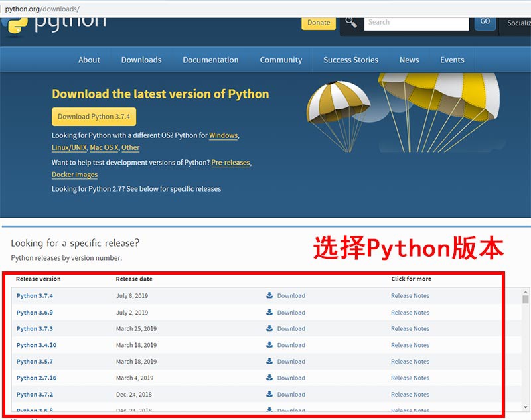Click the download icon for Python 3.4.10
The image size is (531, 420).
click(x=269, y=345)
